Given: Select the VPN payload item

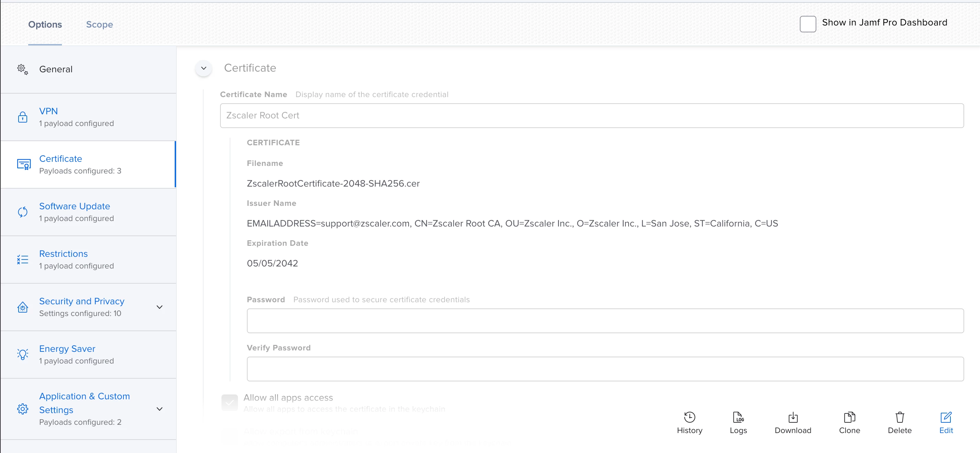Looking at the screenshot, I should point(88,117).
